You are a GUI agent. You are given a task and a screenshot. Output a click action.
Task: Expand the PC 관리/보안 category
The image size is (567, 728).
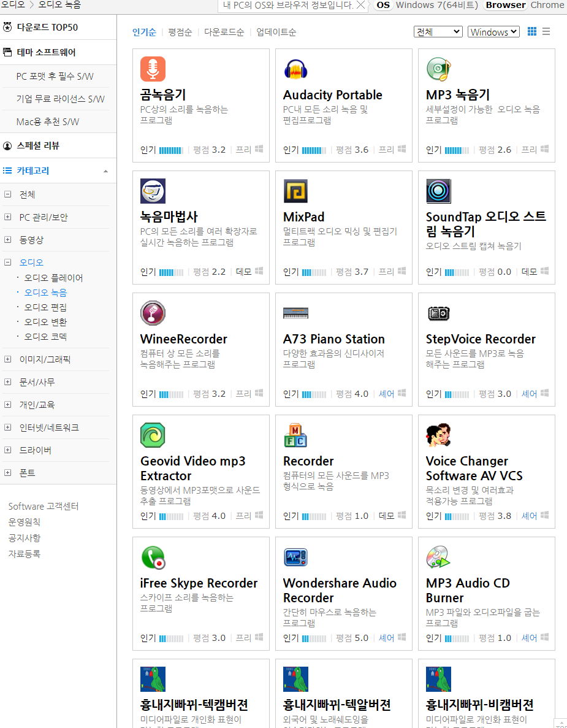pos(7,217)
